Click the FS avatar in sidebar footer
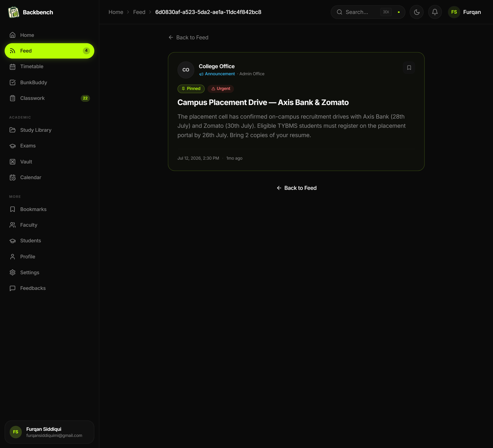493x448 pixels. pyautogui.click(x=16, y=432)
